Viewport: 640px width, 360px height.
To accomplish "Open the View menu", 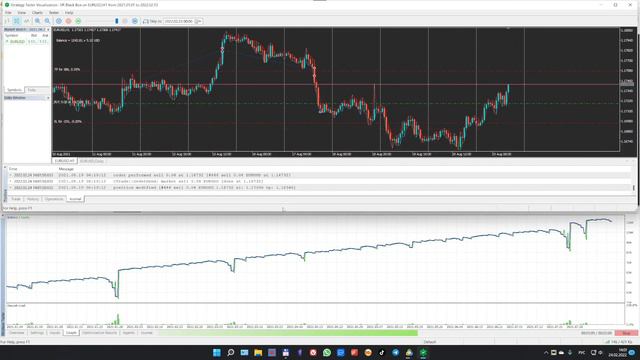I will tap(22, 13).
